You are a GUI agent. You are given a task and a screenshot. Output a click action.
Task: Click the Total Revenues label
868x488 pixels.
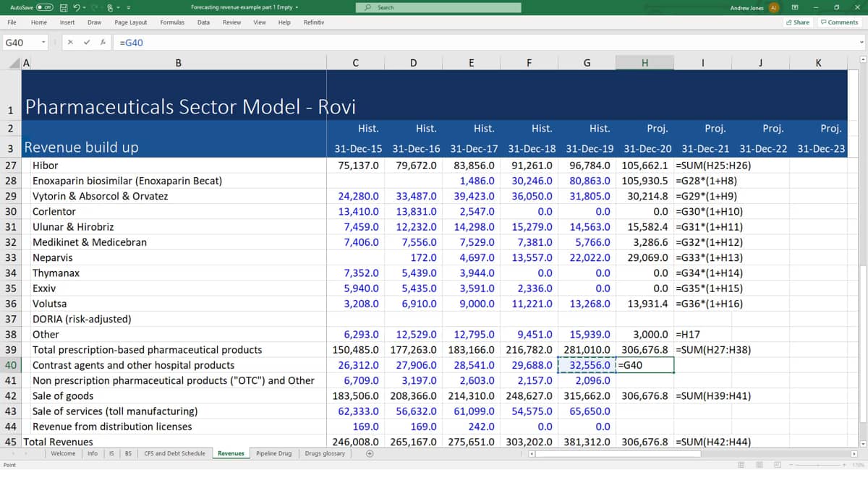click(59, 442)
